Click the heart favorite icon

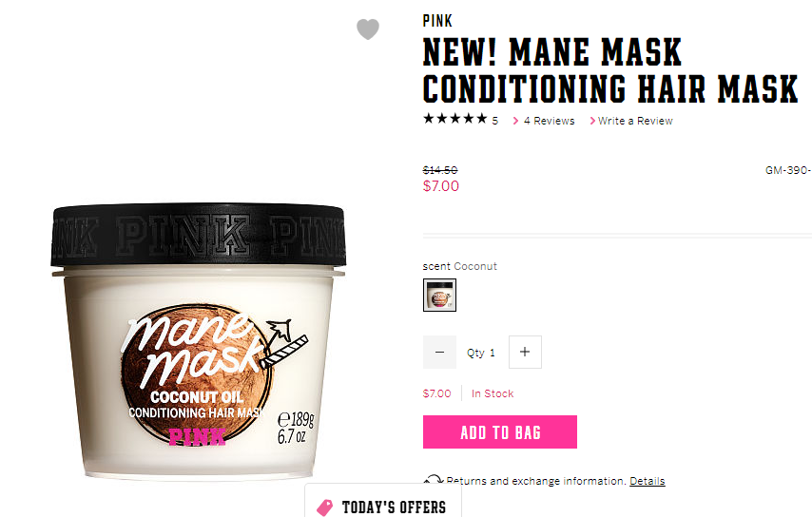[368, 29]
